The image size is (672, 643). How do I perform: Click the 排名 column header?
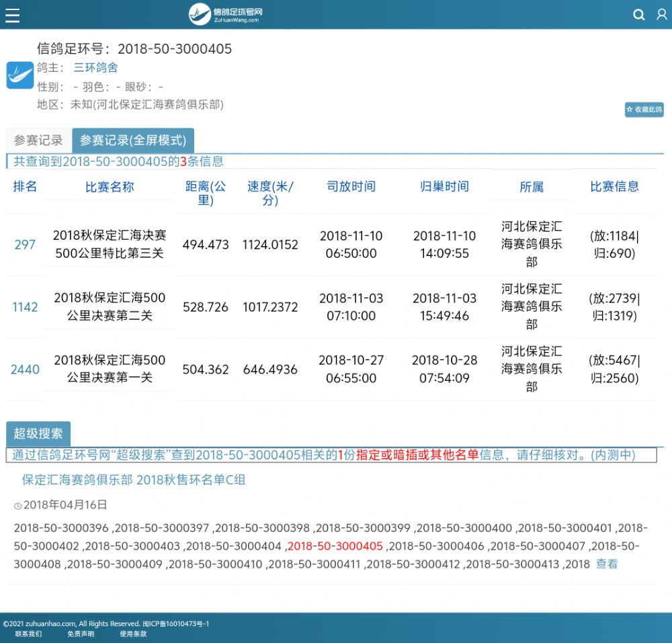click(x=25, y=187)
